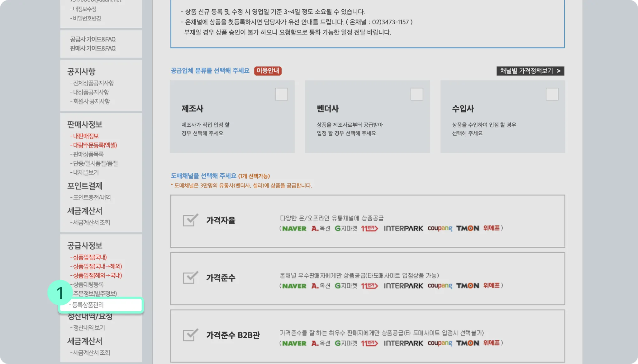Check the 제조사 supplier type checkbox
The width and height of the screenshot is (638, 364).
pyautogui.click(x=281, y=94)
